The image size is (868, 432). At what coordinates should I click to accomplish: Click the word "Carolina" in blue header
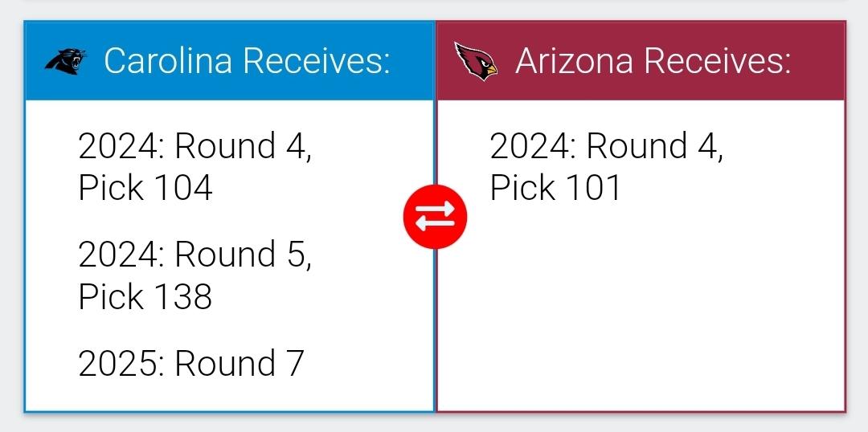168,60
